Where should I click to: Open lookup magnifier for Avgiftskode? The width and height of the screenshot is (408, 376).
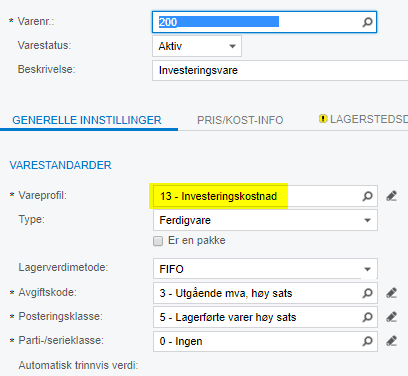click(x=367, y=293)
